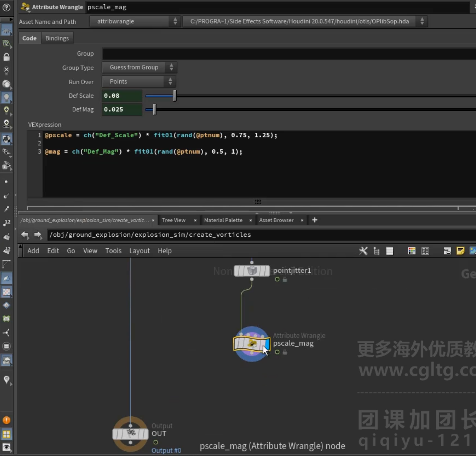Screen dimensions: 476x456
Task: Open the Group Type dropdown
Action: click(x=139, y=67)
